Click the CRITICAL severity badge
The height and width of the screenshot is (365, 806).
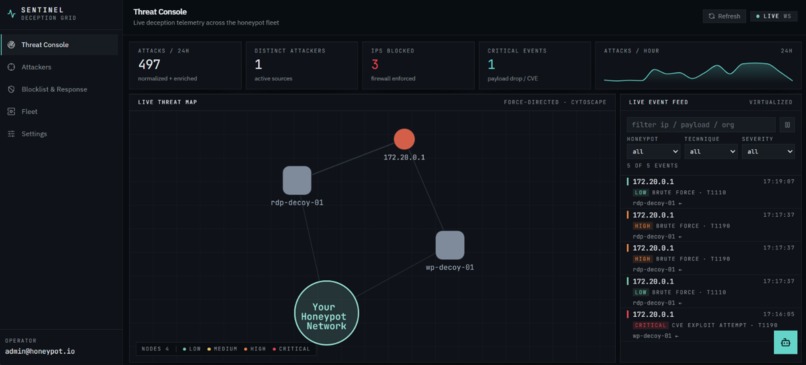point(650,325)
